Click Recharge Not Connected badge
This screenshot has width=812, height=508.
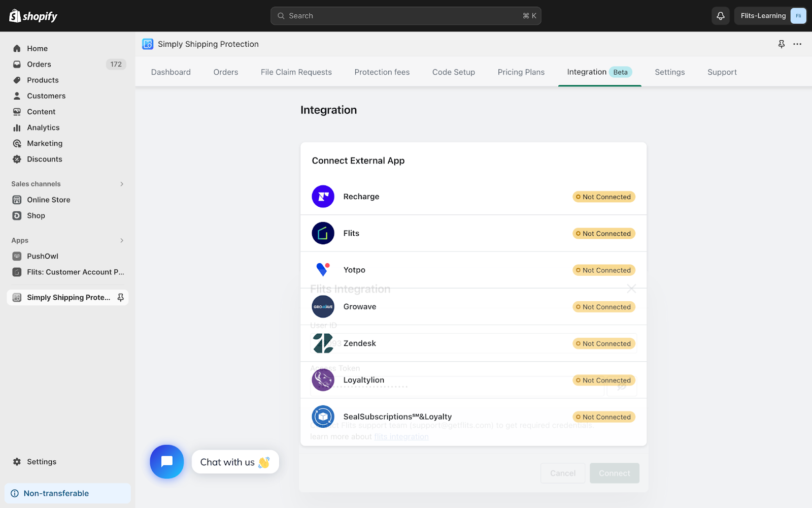point(604,197)
